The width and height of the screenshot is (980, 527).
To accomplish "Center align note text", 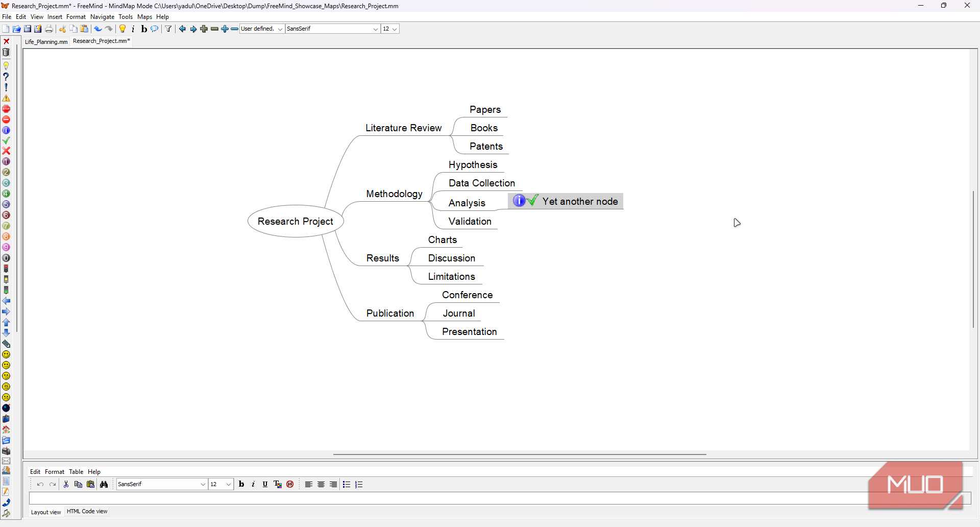I will pyautogui.click(x=321, y=485).
